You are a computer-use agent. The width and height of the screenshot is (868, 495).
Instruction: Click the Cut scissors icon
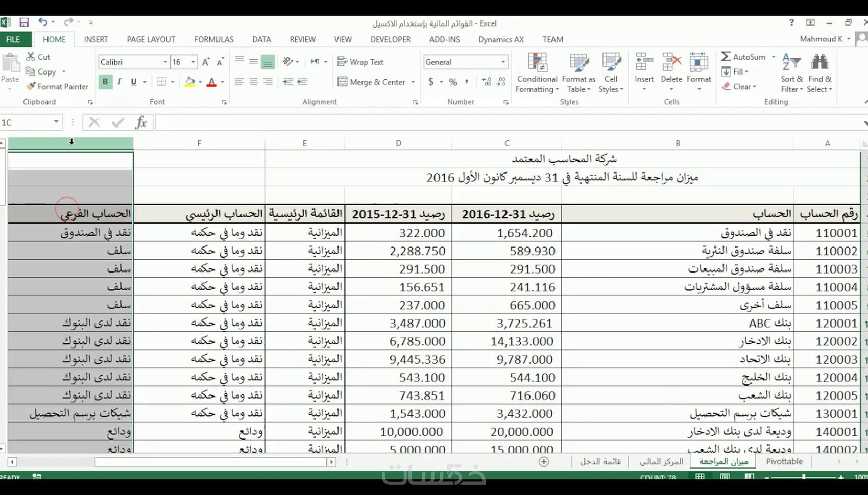coord(31,57)
